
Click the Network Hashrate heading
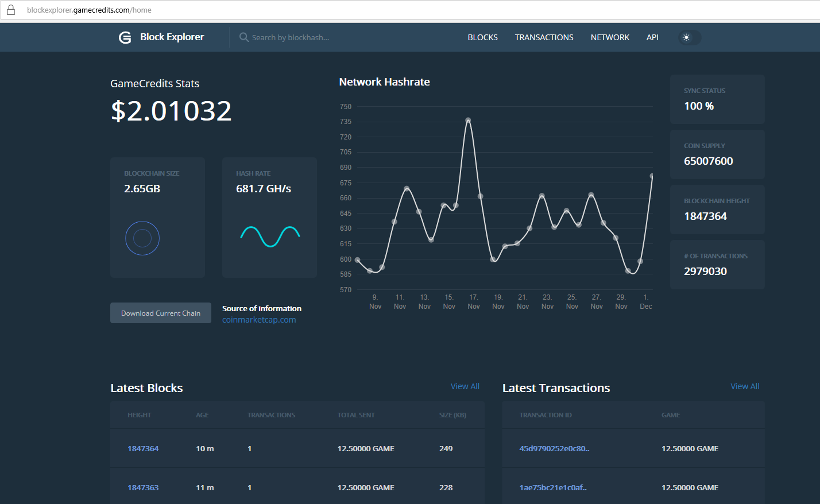point(384,82)
